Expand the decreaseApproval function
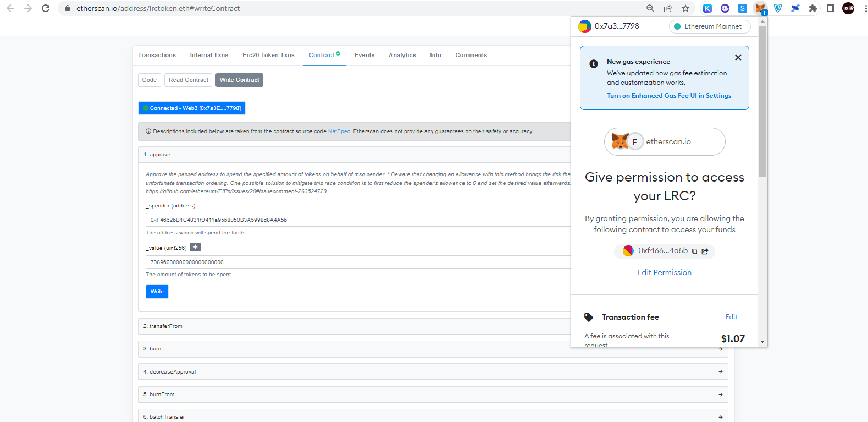Screen dimensions: 868x422 (433, 372)
